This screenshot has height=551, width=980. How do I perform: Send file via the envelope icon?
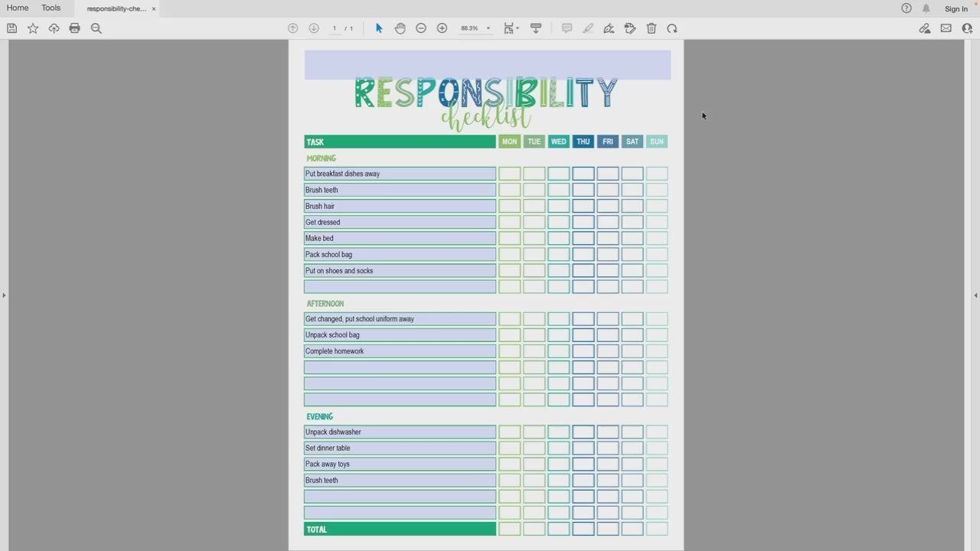click(946, 28)
